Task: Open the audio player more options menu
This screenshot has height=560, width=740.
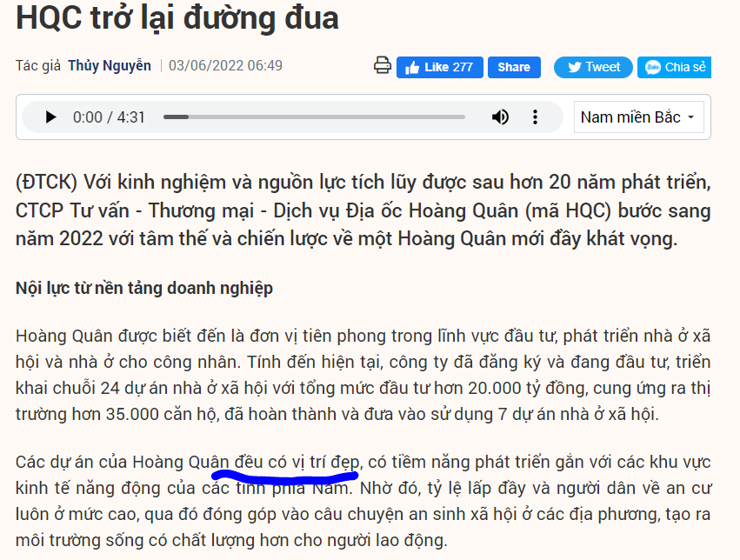Action: click(x=535, y=117)
